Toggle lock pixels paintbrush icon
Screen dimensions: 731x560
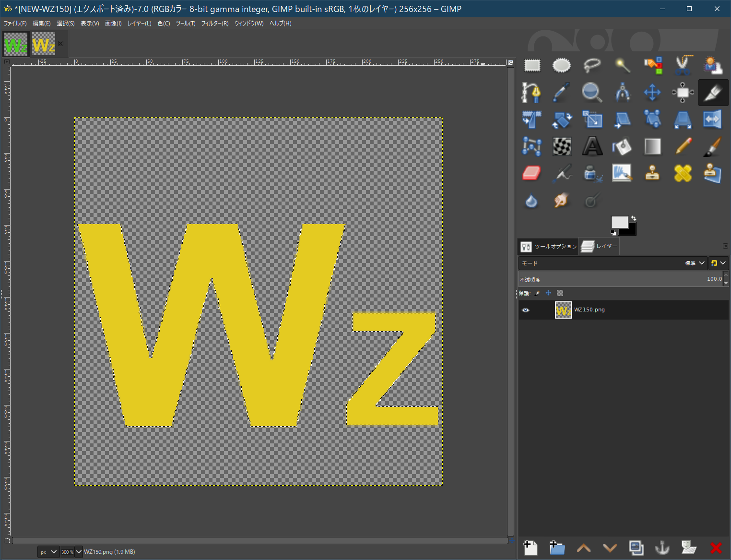tap(537, 293)
